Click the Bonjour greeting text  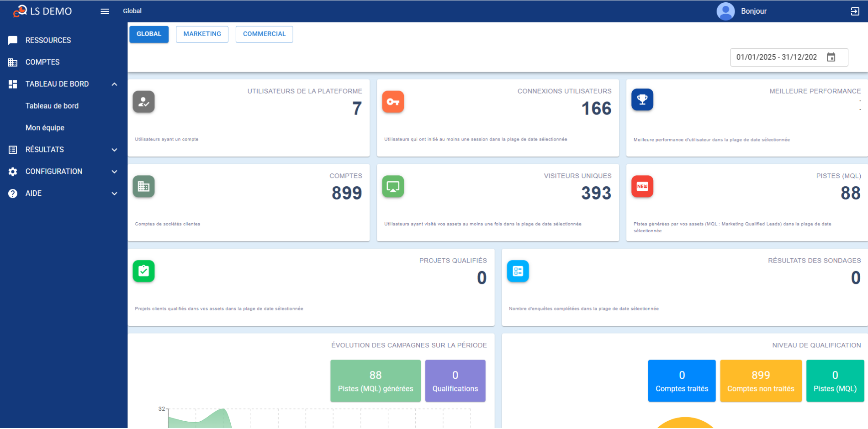pyautogui.click(x=754, y=11)
